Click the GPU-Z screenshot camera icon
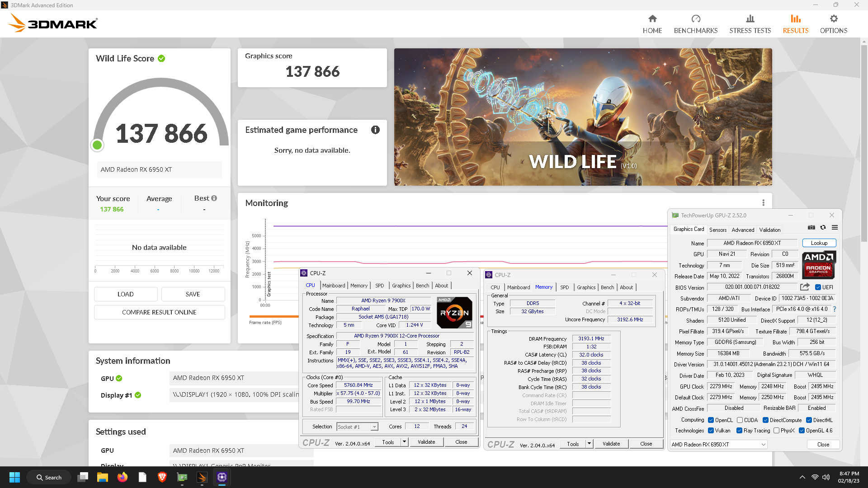The image size is (868, 488). 811,227
